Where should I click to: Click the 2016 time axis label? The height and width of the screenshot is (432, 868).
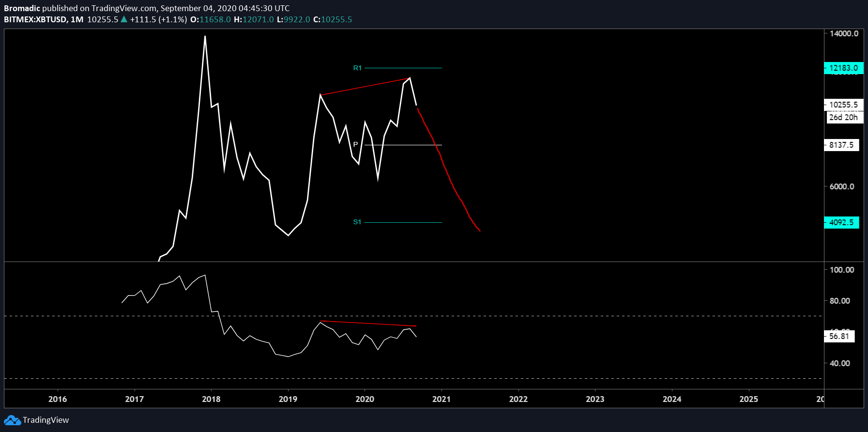click(58, 399)
